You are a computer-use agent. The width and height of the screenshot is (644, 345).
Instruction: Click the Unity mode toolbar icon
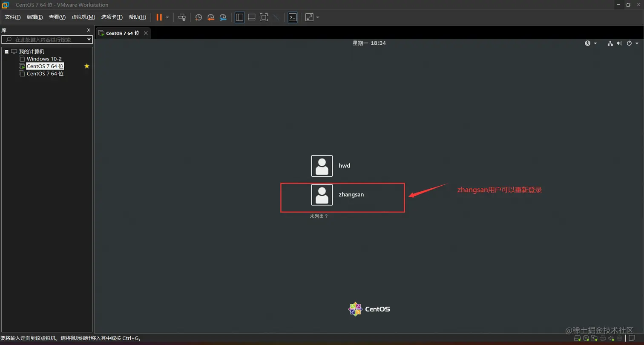(x=276, y=17)
